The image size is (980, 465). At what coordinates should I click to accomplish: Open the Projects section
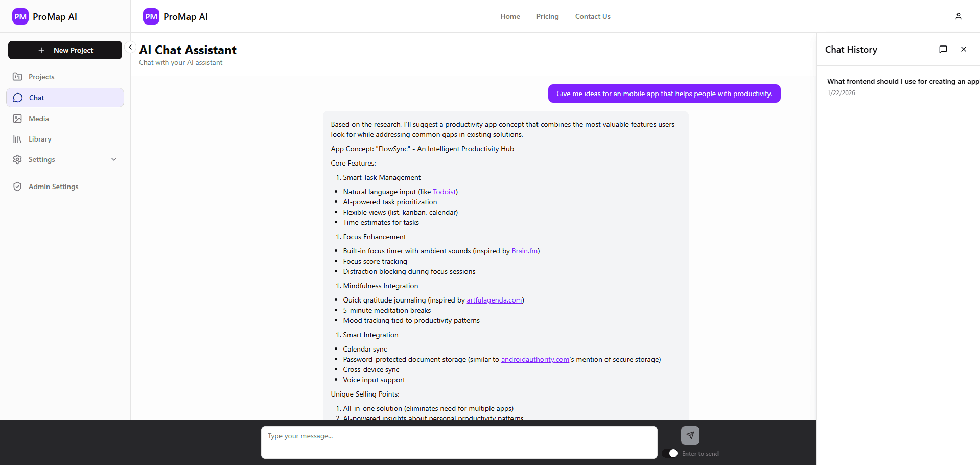pyautogui.click(x=41, y=76)
